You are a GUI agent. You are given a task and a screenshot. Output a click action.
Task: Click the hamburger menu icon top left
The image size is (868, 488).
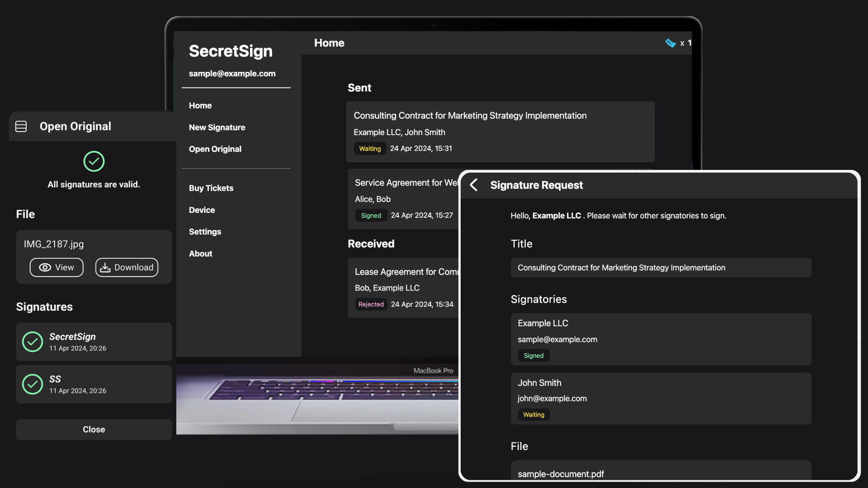click(x=21, y=126)
